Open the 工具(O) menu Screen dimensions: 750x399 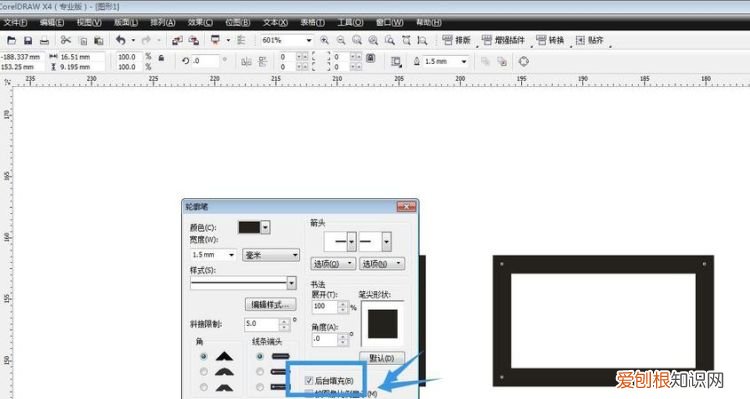(x=350, y=22)
